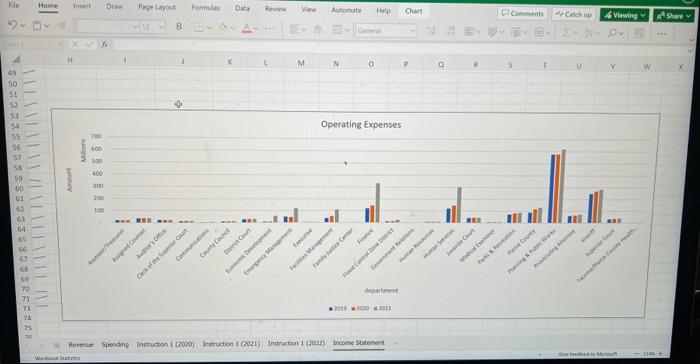This screenshot has height=364, width=700.
Task: Click the Format as Table icon
Action: pos(516,33)
